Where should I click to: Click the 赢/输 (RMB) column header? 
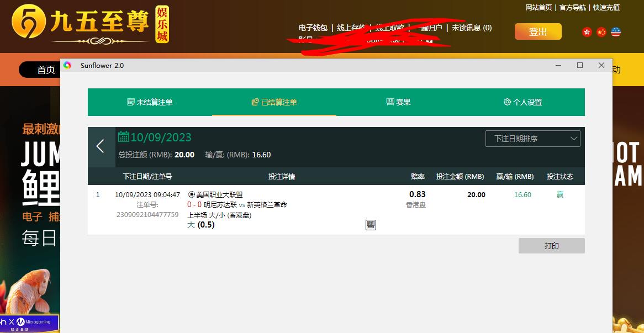pos(515,177)
